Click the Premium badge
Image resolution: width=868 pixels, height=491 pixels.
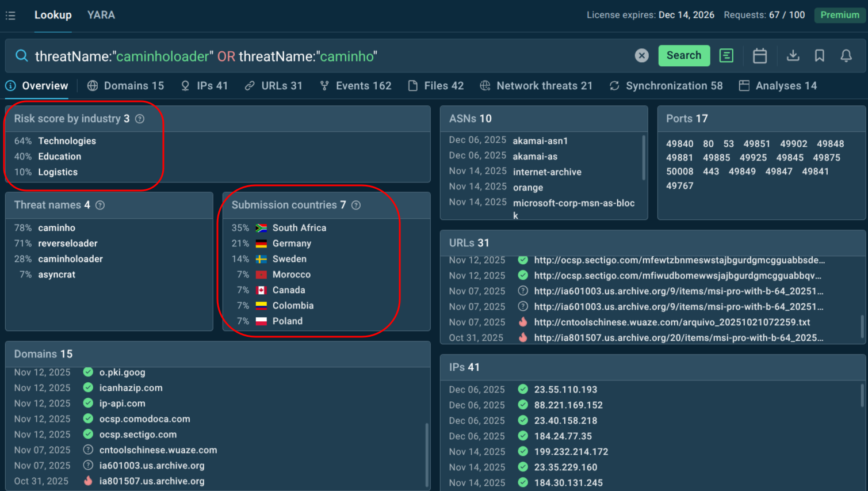(x=839, y=16)
